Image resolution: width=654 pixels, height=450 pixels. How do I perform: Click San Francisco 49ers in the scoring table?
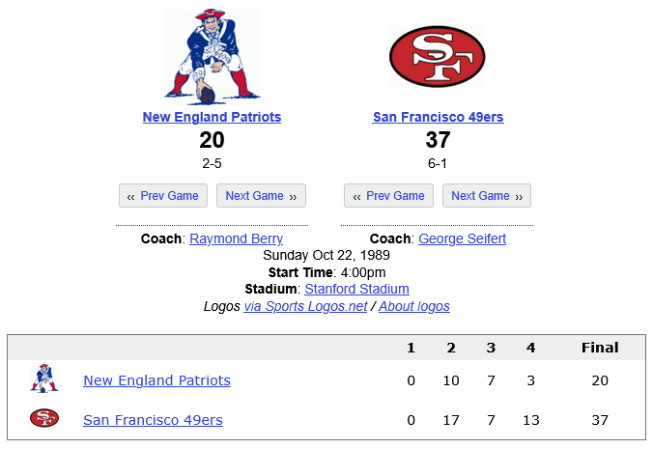(x=153, y=420)
